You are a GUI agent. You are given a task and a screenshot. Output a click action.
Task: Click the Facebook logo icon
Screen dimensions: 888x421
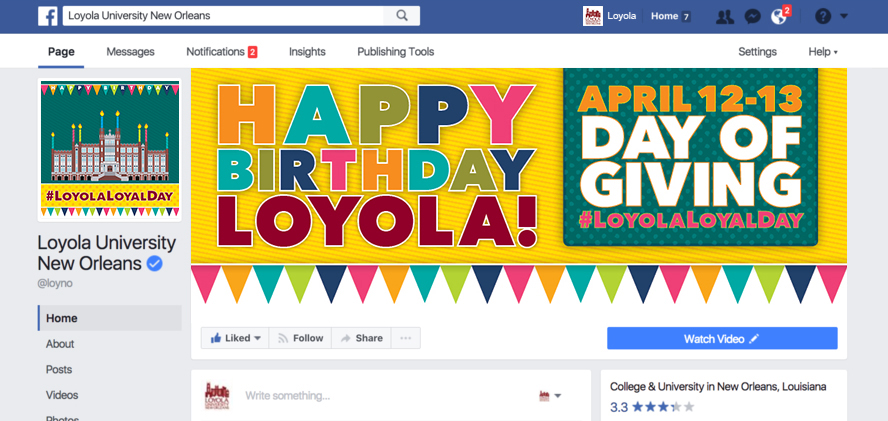(48, 16)
